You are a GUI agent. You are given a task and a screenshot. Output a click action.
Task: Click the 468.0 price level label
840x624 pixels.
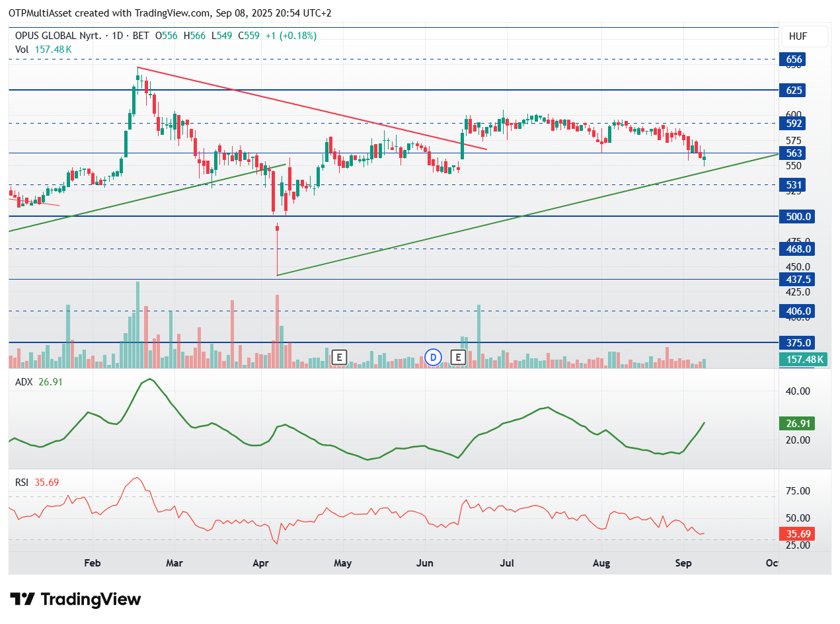797,249
